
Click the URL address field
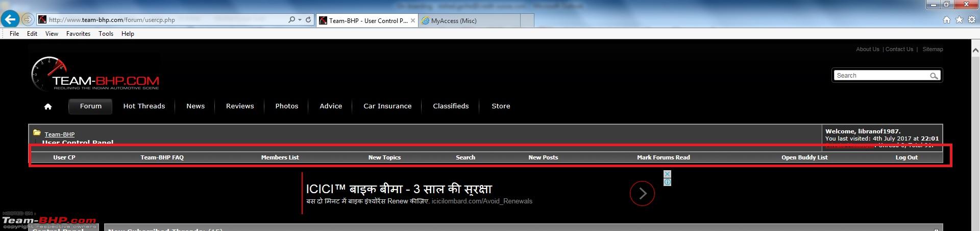(x=163, y=20)
